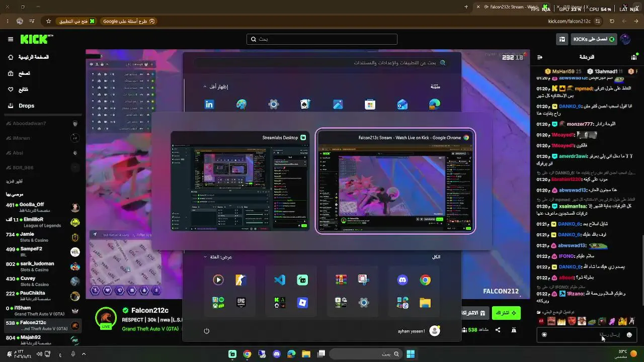
Task: Click the taskbar search box
Action: click(x=365, y=354)
